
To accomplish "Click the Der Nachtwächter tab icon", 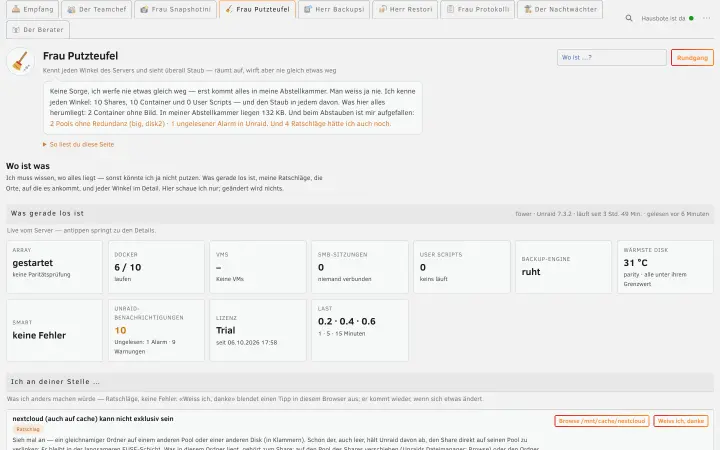I will pos(528,9).
